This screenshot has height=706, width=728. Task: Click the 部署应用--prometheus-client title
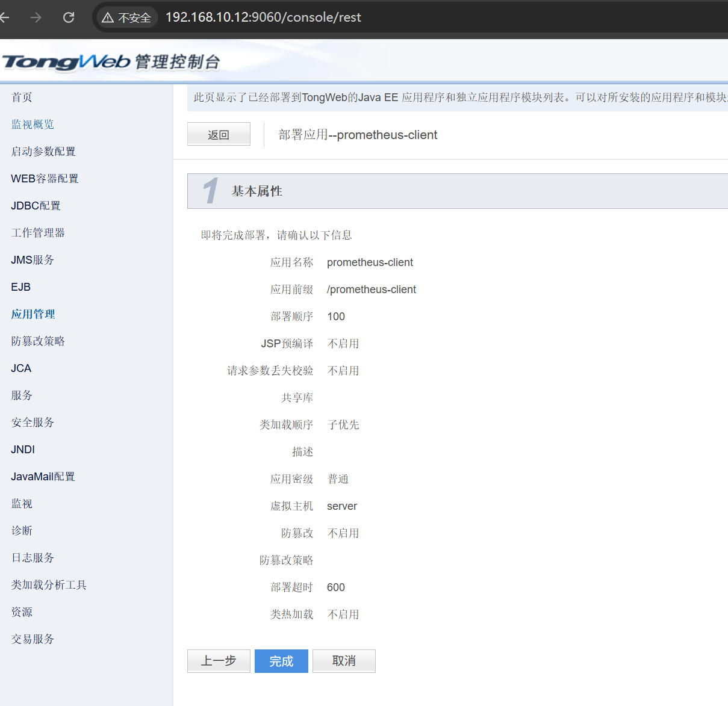pyautogui.click(x=358, y=135)
